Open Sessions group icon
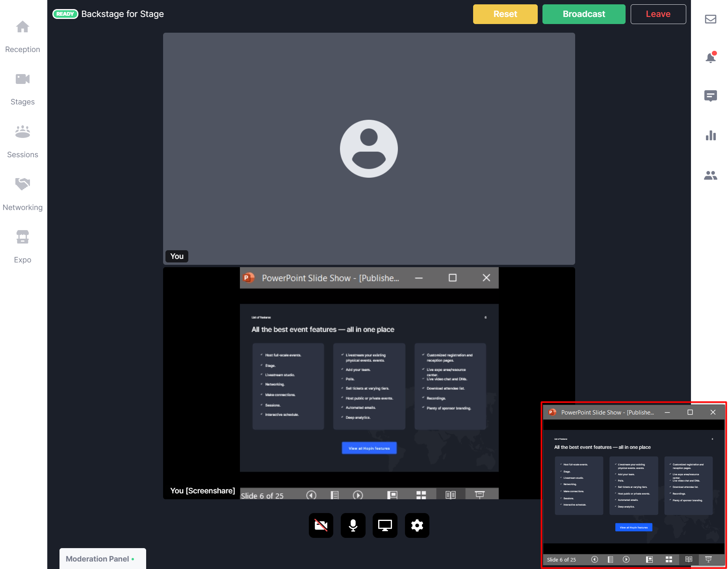 click(22, 132)
